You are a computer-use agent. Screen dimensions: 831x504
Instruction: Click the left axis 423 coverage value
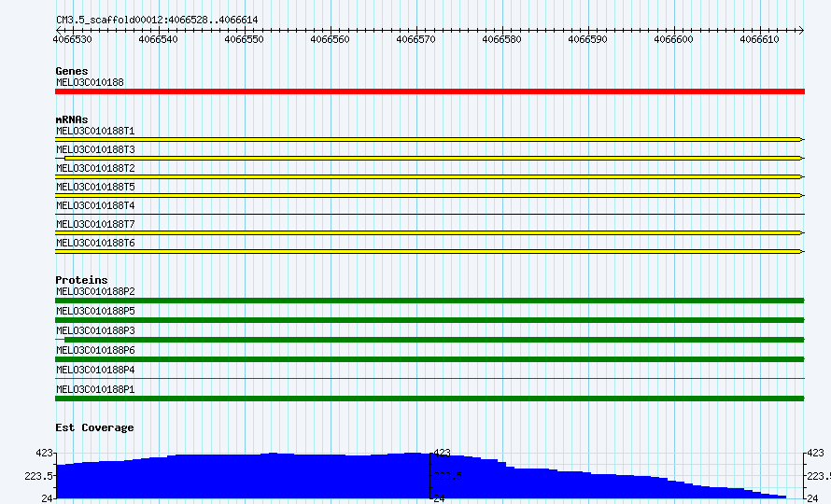pyautogui.click(x=44, y=453)
